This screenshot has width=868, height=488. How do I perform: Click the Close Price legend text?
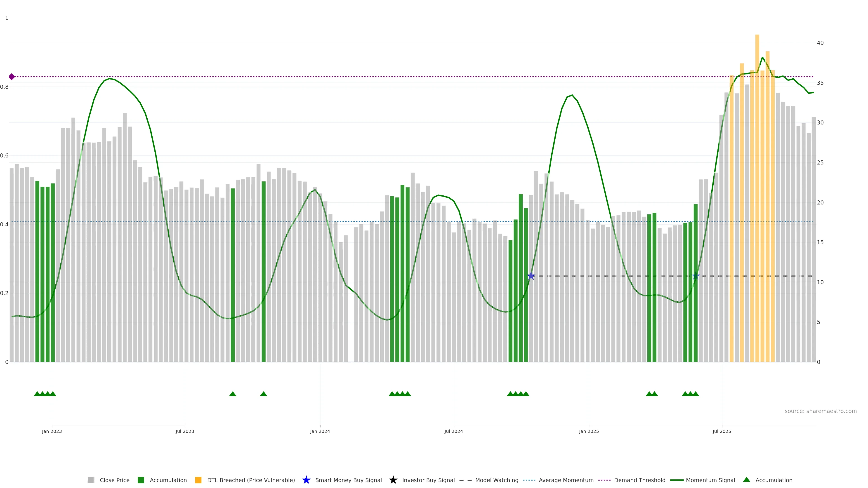tap(115, 480)
